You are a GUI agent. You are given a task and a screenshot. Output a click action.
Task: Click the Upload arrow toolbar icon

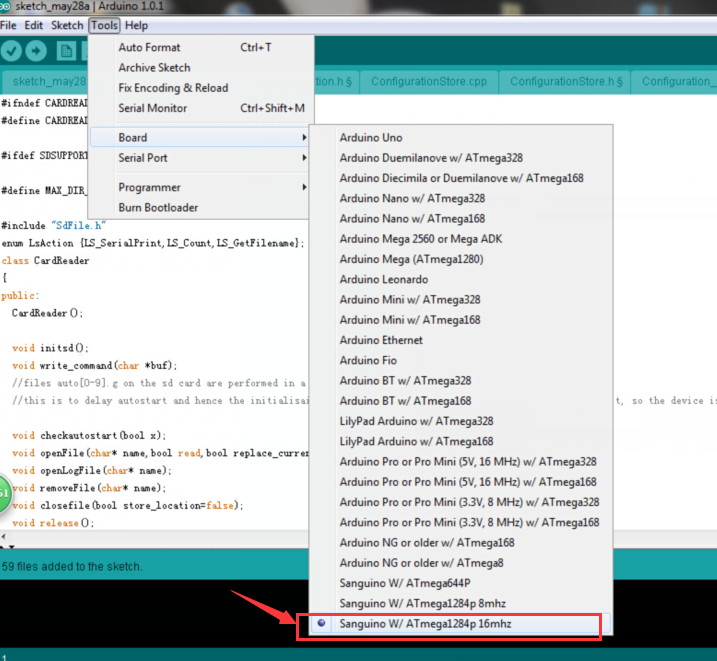pyautogui.click(x=37, y=51)
